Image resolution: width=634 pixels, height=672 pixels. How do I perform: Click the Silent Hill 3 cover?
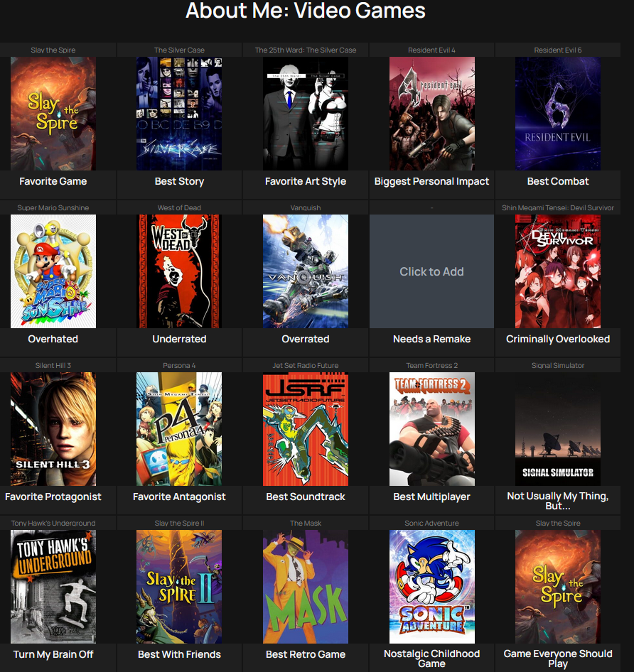pyautogui.click(x=53, y=429)
